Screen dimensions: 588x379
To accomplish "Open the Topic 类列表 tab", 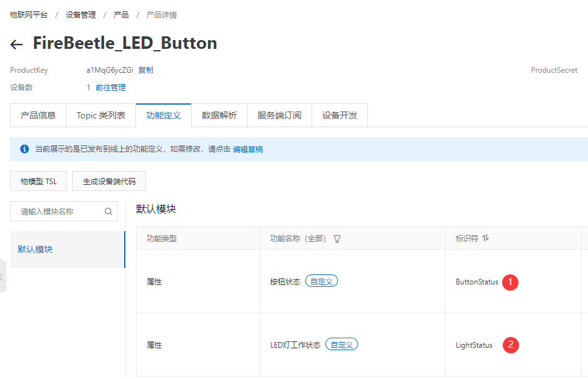I will pyautogui.click(x=101, y=115).
